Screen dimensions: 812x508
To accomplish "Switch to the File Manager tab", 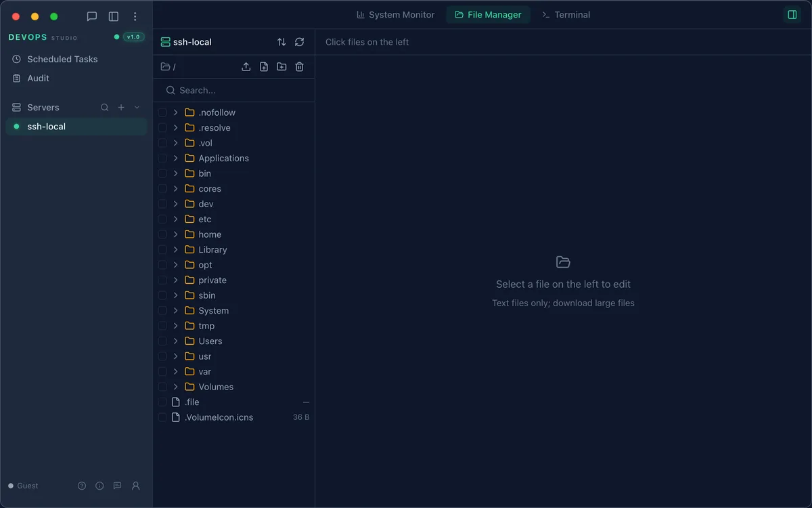I will tap(488, 15).
